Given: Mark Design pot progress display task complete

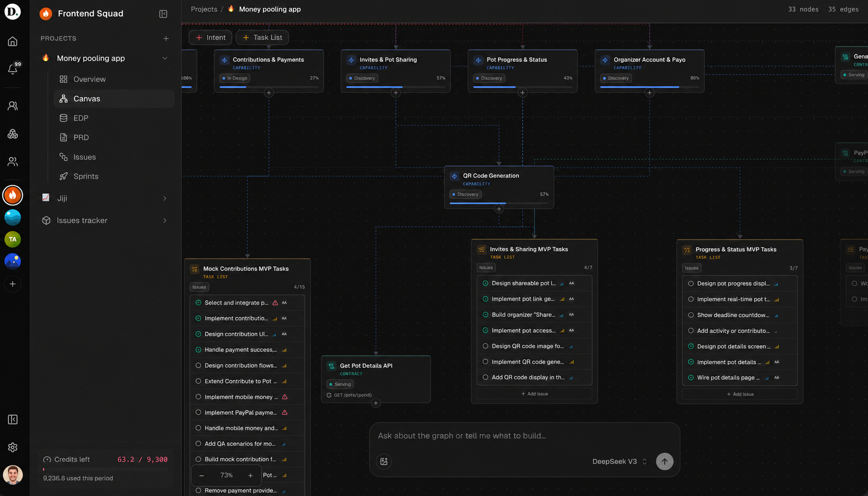Looking at the screenshot, I should [x=691, y=284].
